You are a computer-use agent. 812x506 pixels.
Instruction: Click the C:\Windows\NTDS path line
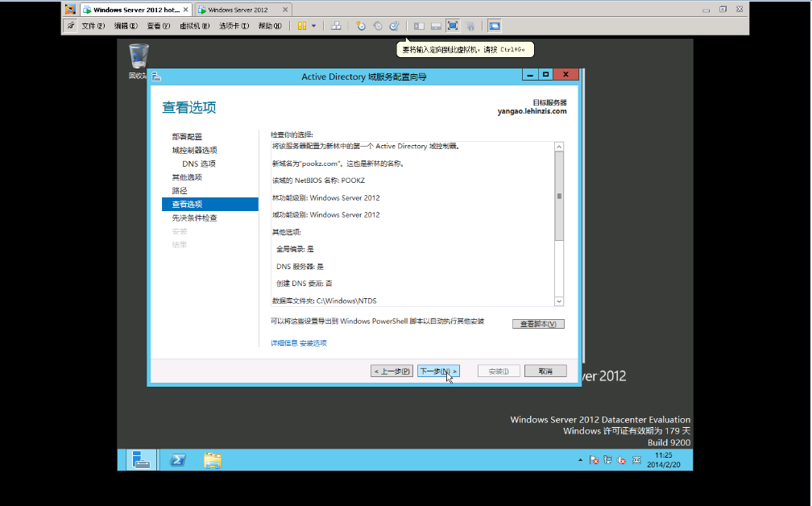(324, 301)
